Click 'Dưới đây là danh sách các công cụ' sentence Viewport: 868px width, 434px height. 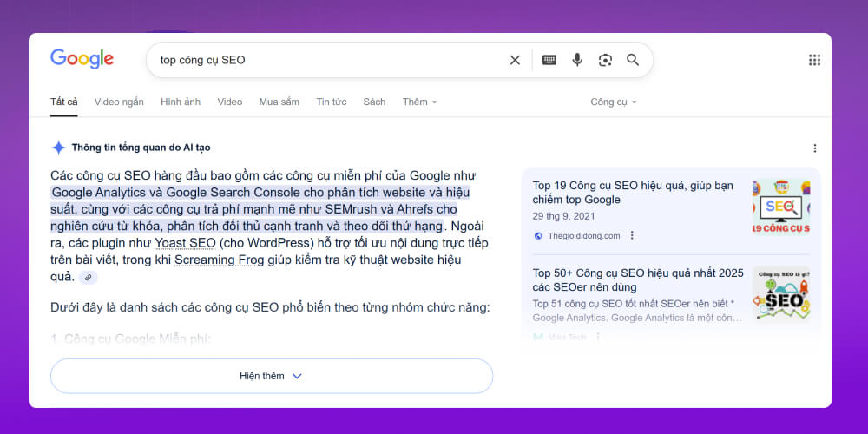pyautogui.click(x=270, y=308)
